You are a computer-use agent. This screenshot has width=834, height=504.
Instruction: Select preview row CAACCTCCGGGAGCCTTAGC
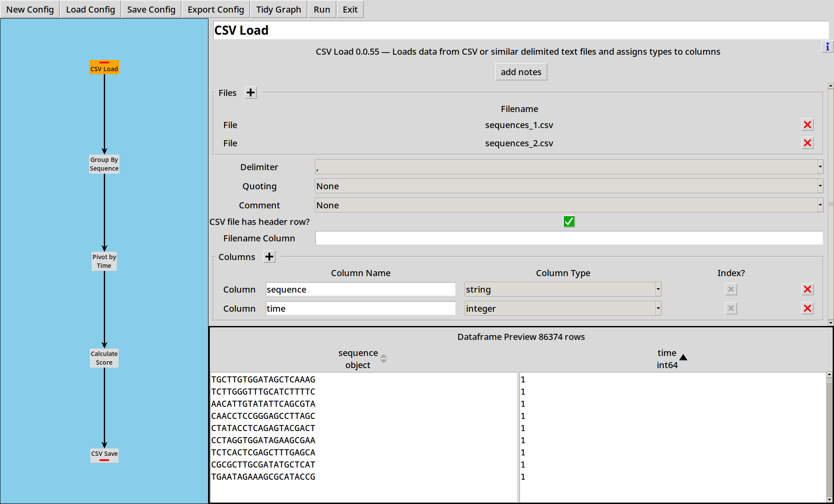[x=263, y=416]
